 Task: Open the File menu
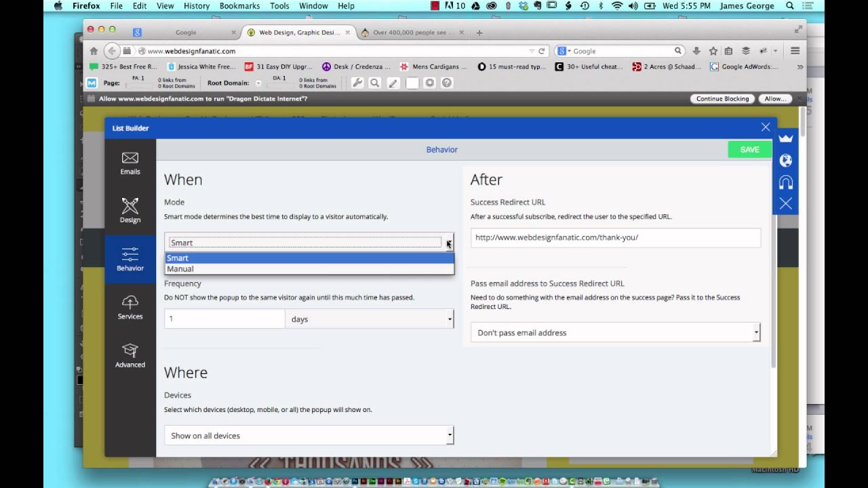(116, 6)
